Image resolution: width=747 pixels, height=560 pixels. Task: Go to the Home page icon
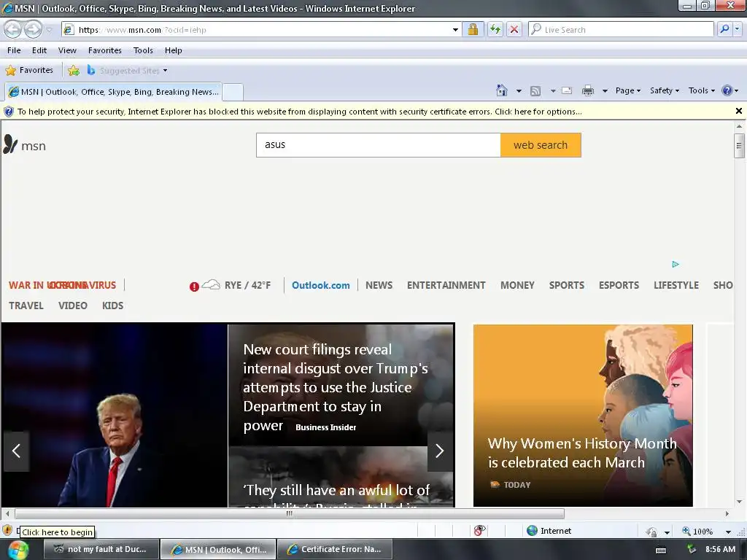point(502,90)
